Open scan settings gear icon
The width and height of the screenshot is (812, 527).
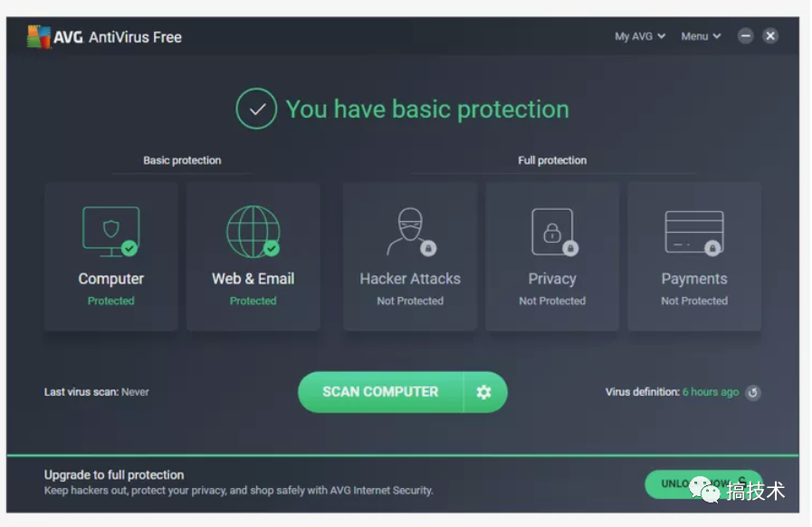483,392
